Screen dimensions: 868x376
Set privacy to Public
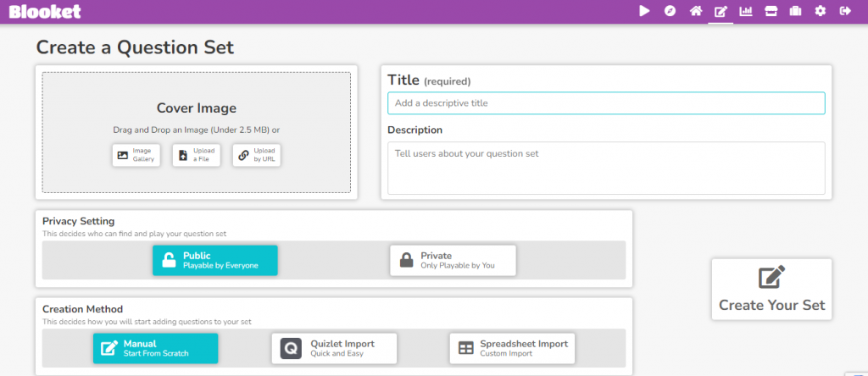[x=215, y=260]
